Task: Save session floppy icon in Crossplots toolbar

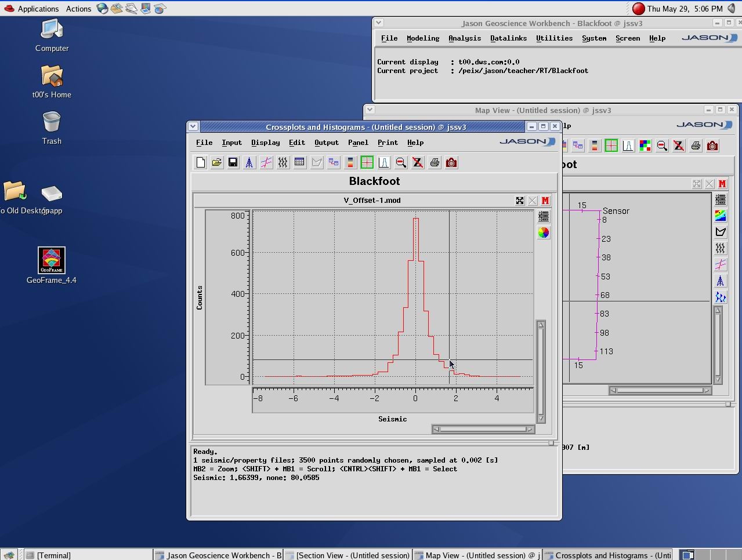Action: coord(233,163)
